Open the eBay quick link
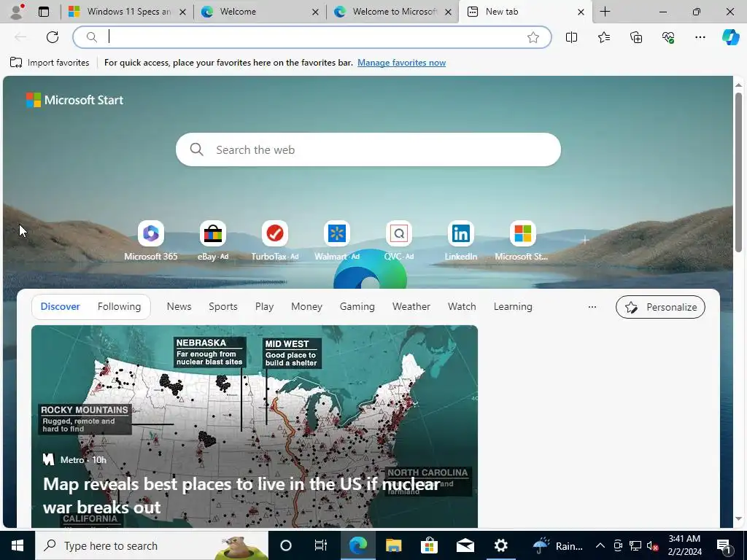 213,241
